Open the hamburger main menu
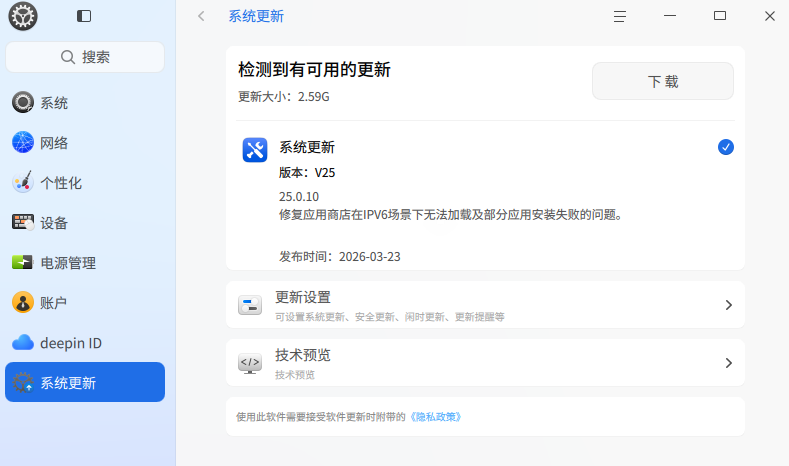 tap(620, 16)
